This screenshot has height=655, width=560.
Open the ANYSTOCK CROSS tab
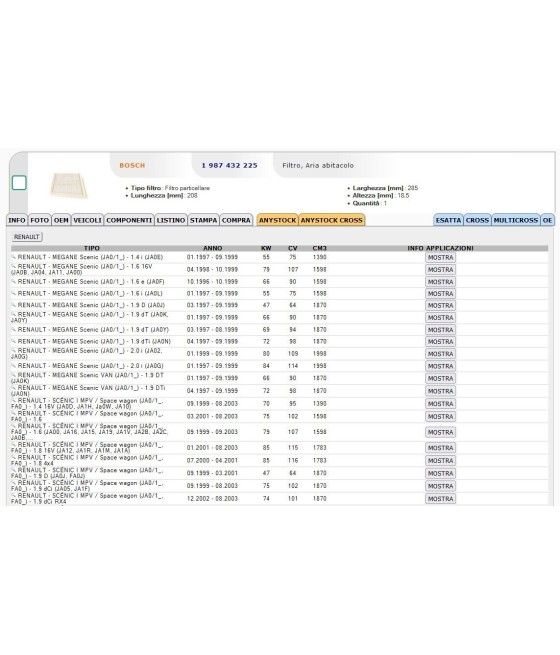332,220
